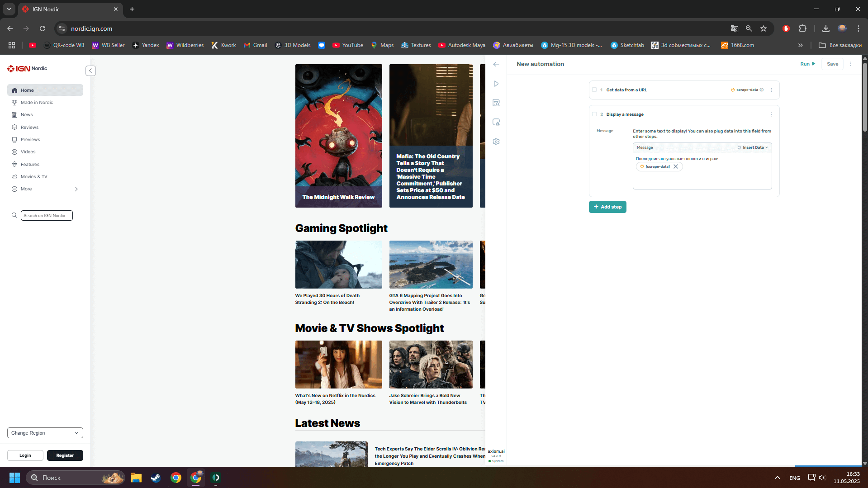Click the Search on IGN Nordic field
Image resolution: width=868 pixels, height=488 pixels.
[x=47, y=216]
